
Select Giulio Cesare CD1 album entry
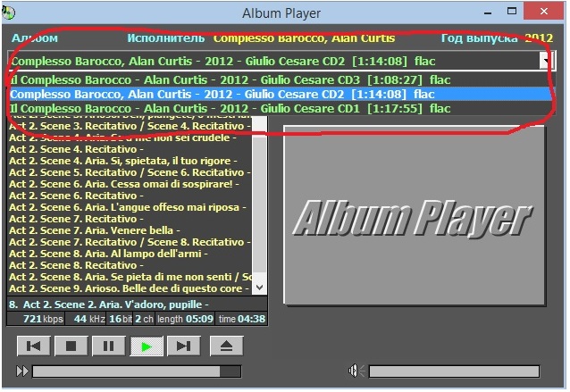[280, 108]
